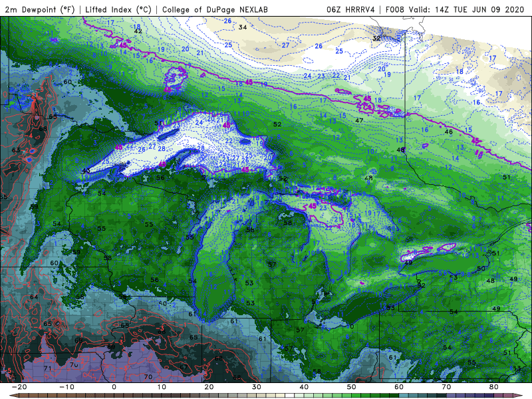Click the -10 label on the color scale
This screenshot has width=532, height=399.
(x=66, y=387)
